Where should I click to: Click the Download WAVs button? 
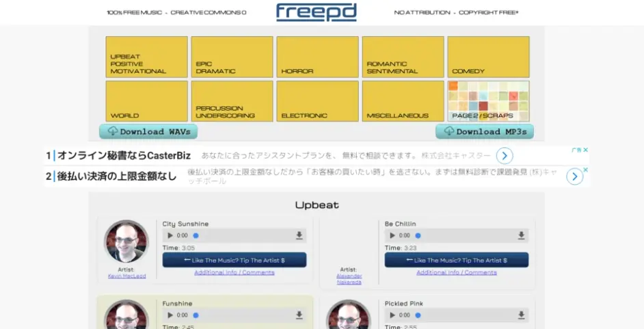(x=148, y=131)
